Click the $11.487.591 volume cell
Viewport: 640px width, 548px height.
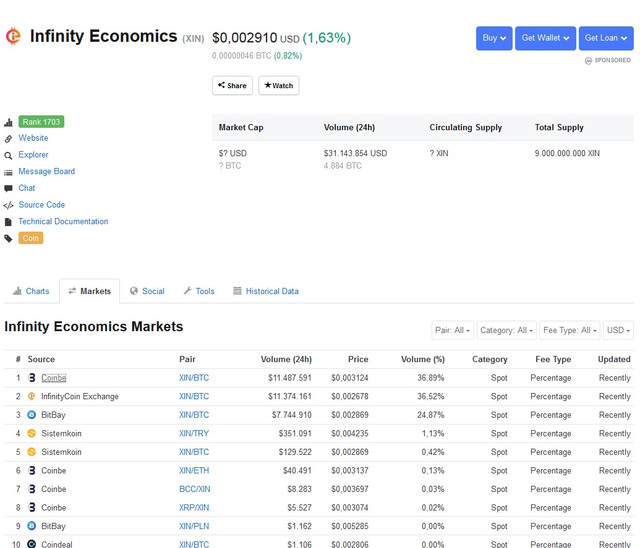coord(290,378)
